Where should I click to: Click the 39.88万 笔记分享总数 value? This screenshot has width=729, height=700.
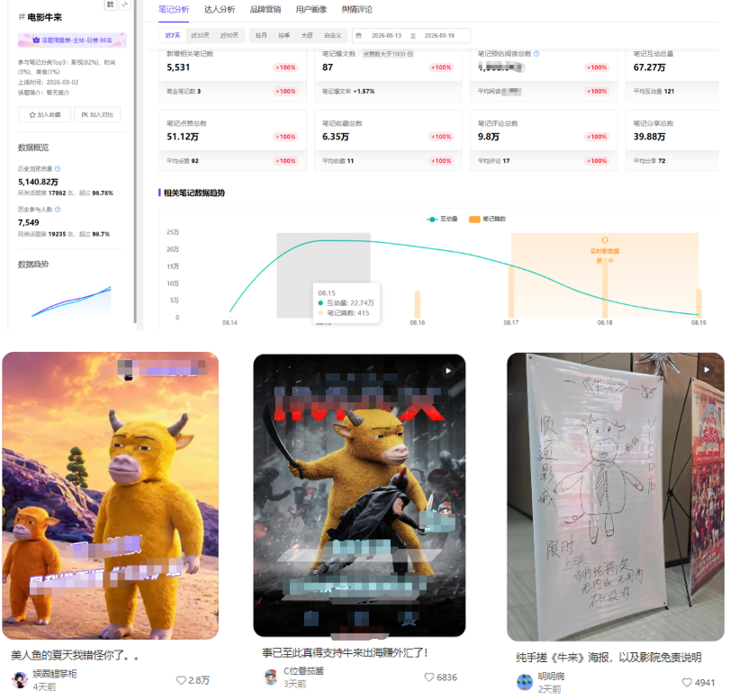click(650, 137)
